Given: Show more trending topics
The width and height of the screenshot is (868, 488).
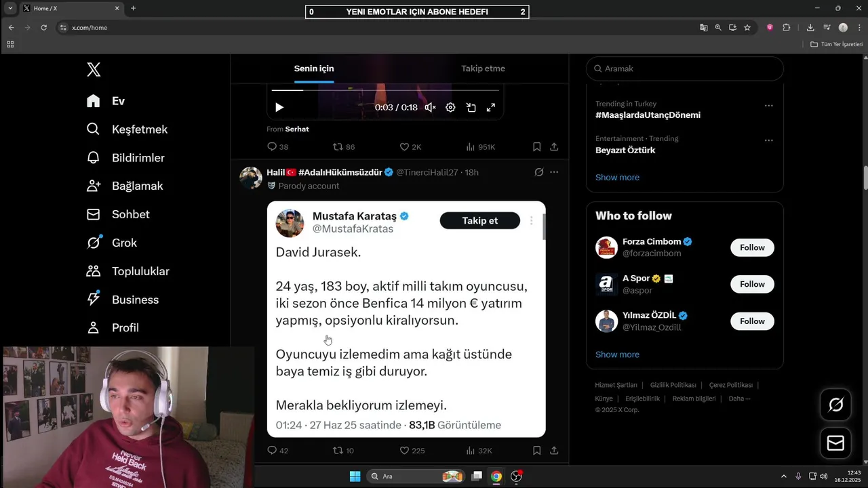Looking at the screenshot, I should [x=617, y=178].
